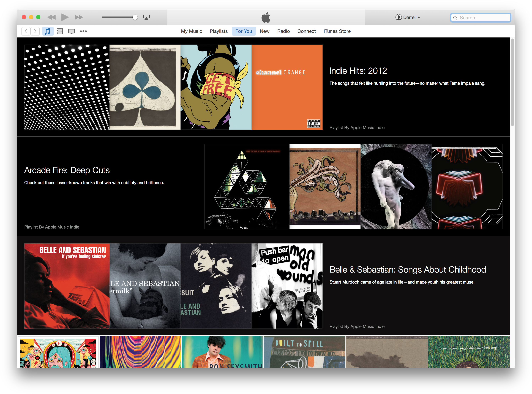Go to the iTunes Store tab

tap(337, 31)
